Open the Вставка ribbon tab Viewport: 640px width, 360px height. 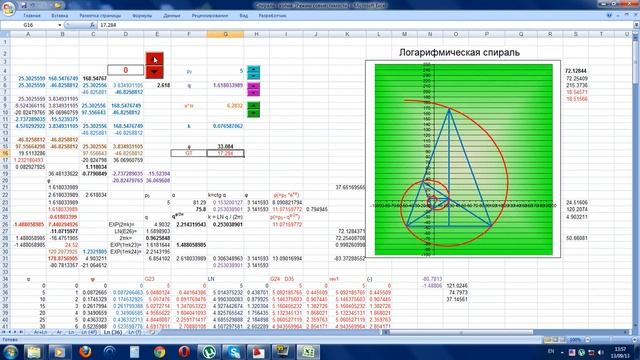(60, 16)
